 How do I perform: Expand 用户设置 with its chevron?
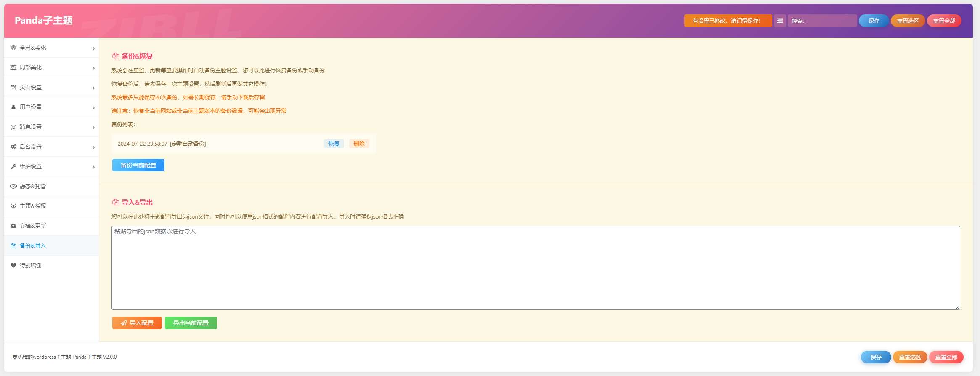click(93, 108)
